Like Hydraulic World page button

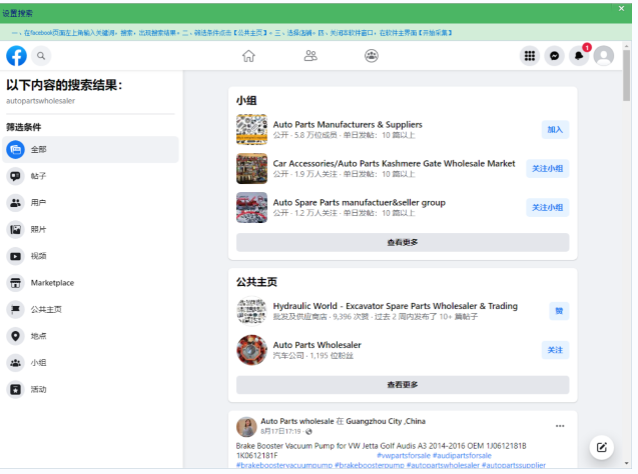point(559,311)
